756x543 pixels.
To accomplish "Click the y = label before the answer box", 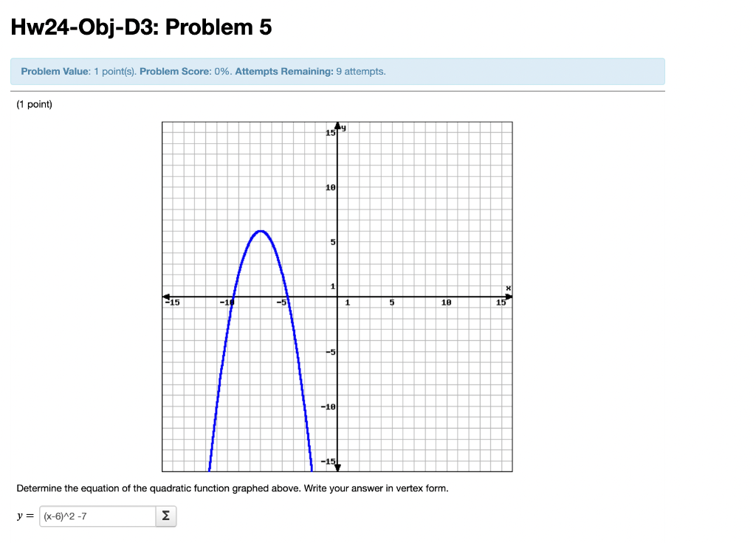I will (x=24, y=516).
